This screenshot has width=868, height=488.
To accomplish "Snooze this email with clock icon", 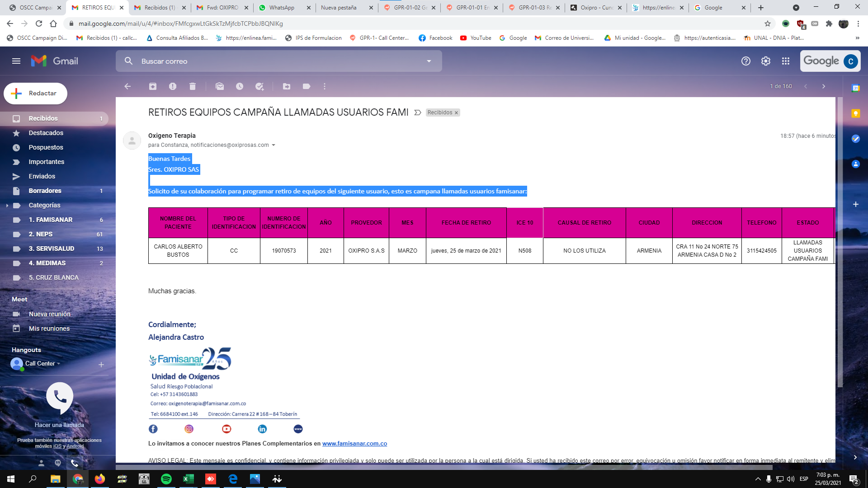I will click(x=240, y=86).
